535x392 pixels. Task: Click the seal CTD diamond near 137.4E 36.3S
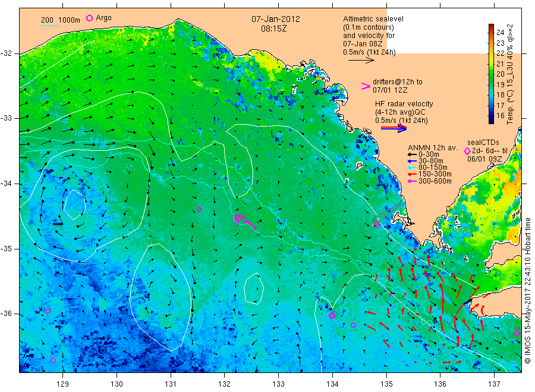[x=517, y=333]
